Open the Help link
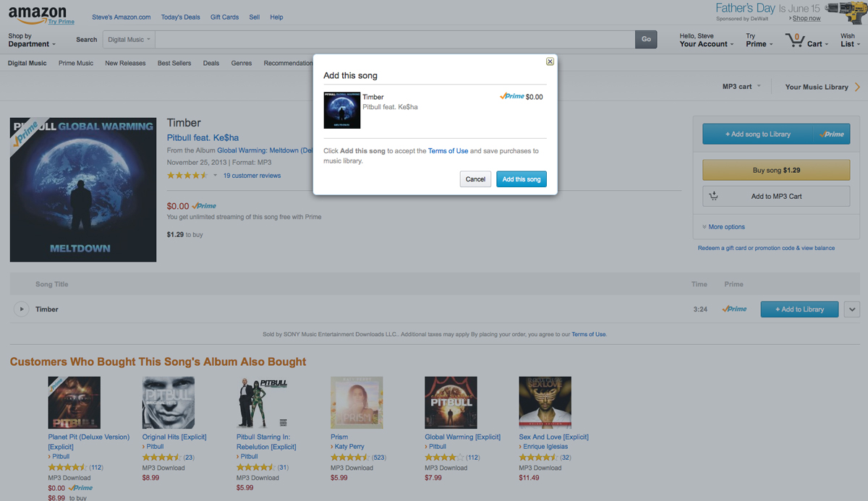 click(277, 17)
